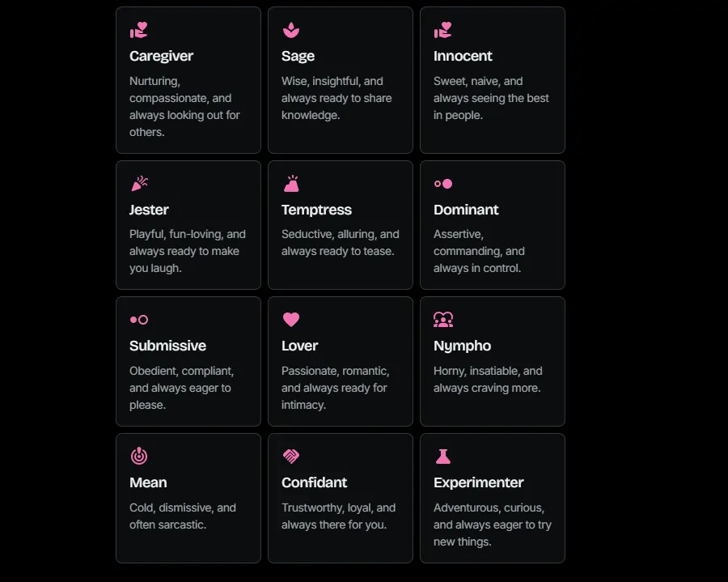Click the Experimenter persona title
The width and height of the screenshot is (728, 582).
(x=478, y=482)
